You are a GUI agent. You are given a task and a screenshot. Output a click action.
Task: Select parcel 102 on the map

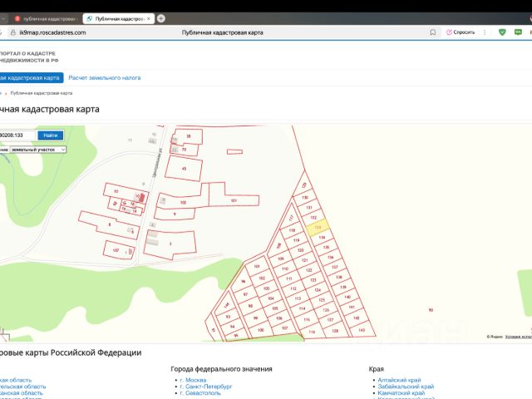coord(183,202)
